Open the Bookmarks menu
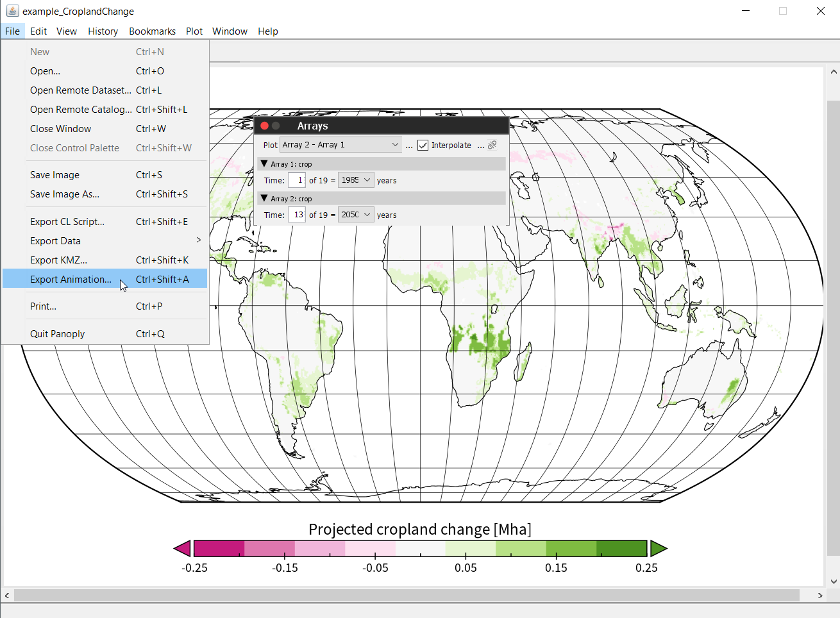This screenshot has height=618, width=840. pyautogui.click(x=152, y=31)
